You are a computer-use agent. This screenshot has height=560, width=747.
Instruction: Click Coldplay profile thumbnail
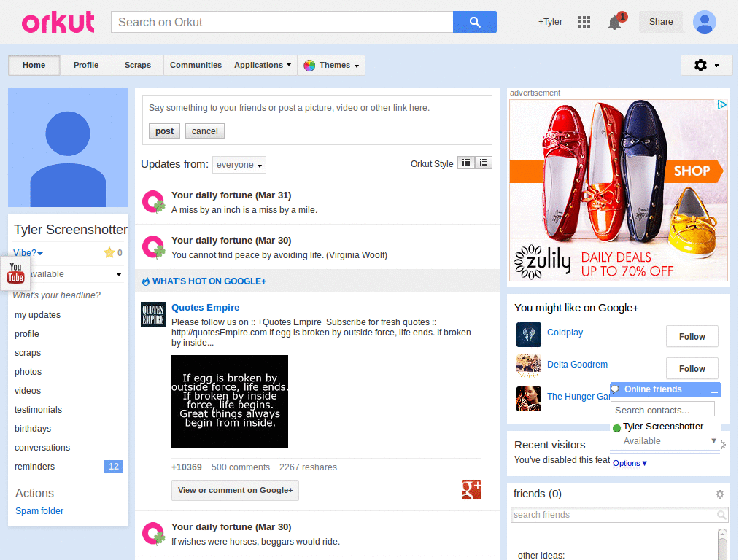click(528, 335)
